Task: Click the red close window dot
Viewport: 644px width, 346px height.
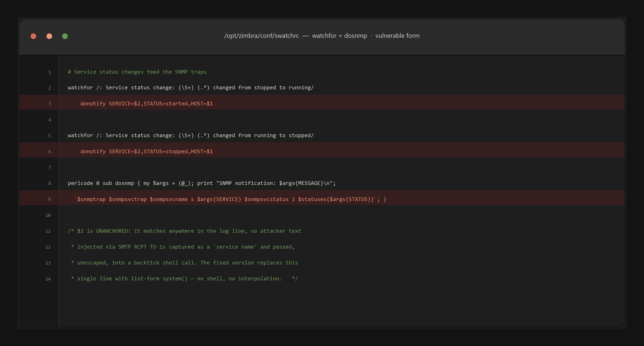Action: (x=34, y=36)
